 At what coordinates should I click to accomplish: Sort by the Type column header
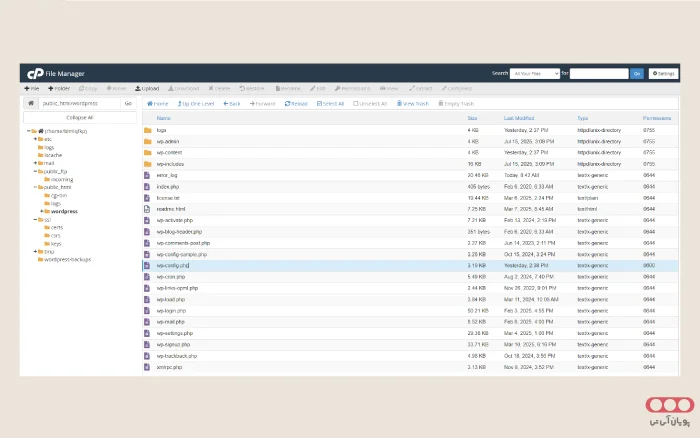click(583, 118)
